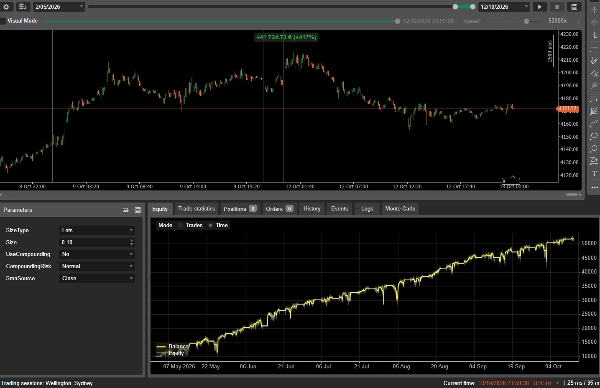
Task: Expand the SizeType dropdown
Action: pos(97,230)
